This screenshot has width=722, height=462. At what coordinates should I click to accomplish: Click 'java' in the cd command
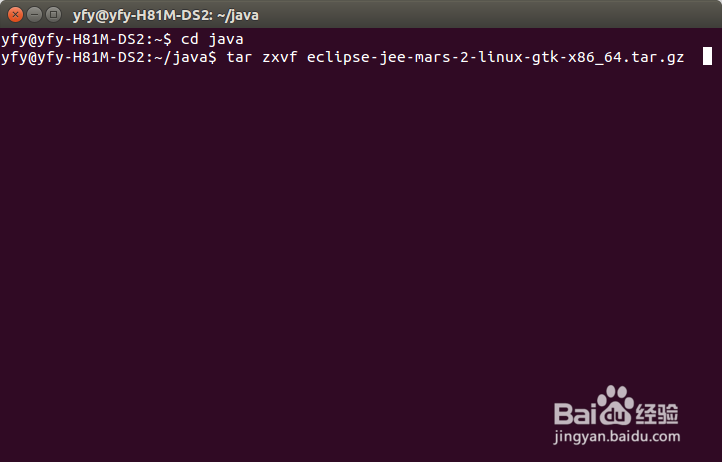tap(226, 39)
